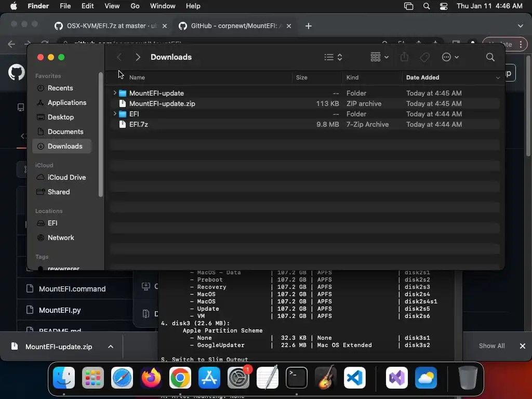This screenshot has height=399, width=532.
Task: Switch to the OSX-KVM/EFI.7z Chrome tab
Action: point(111,26)
